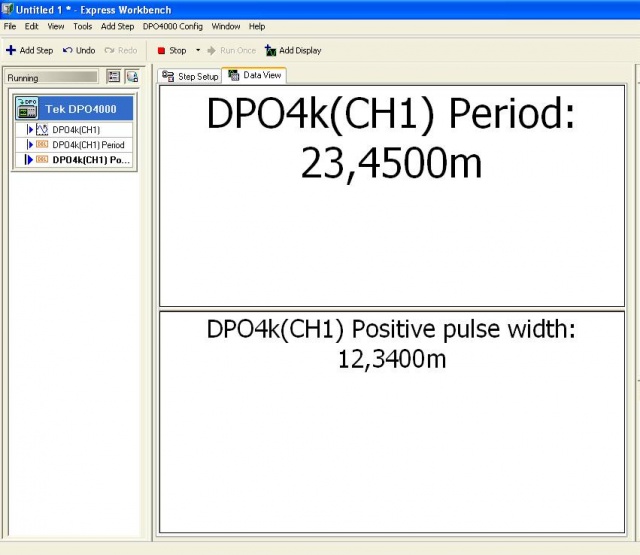The image size is (640, 555).
Task: Select the DPO4k(CH1) Period output
Action: pyautogui.click(x=88, y=145)
